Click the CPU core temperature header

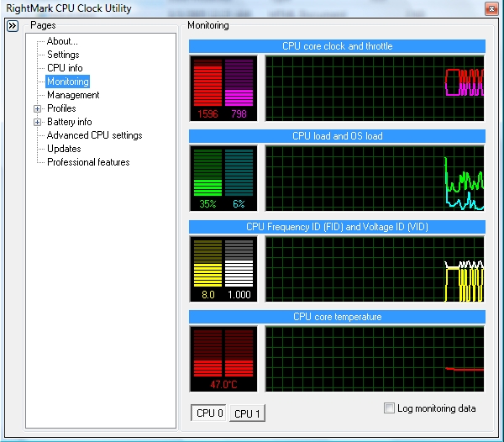[x=337, y=317]
